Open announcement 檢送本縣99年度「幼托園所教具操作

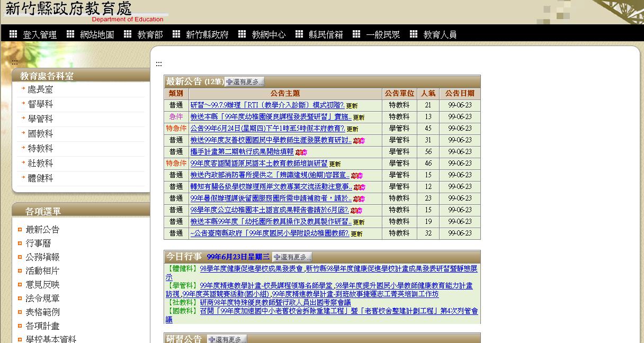pyautogui.click(x=271, y=221)
